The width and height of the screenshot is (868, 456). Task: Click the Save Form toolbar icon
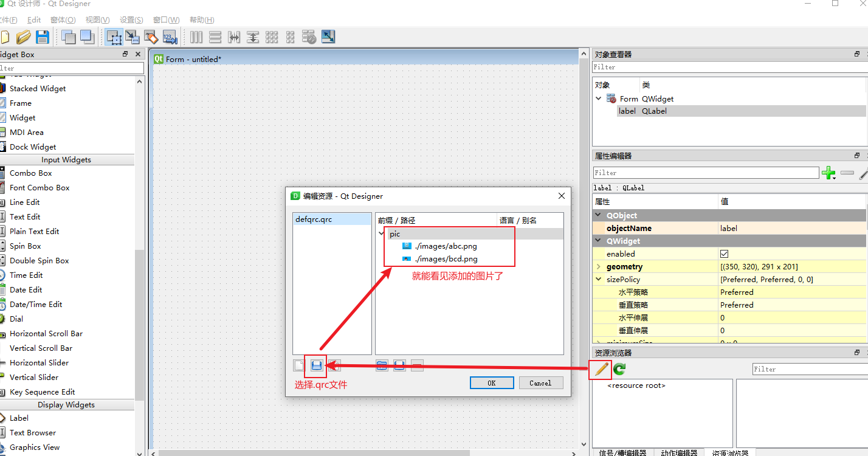42,36
